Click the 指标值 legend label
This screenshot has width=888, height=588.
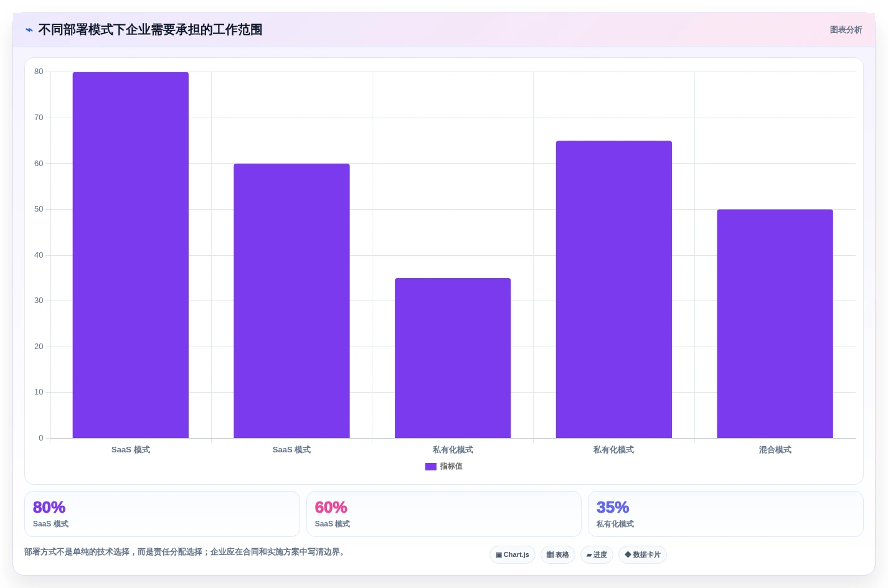click(451, 467)
